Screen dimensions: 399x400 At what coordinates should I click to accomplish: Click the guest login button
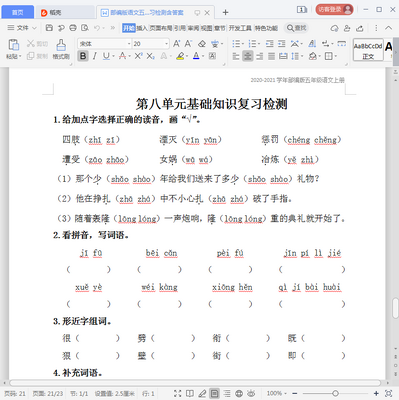(x=334, y=9)
